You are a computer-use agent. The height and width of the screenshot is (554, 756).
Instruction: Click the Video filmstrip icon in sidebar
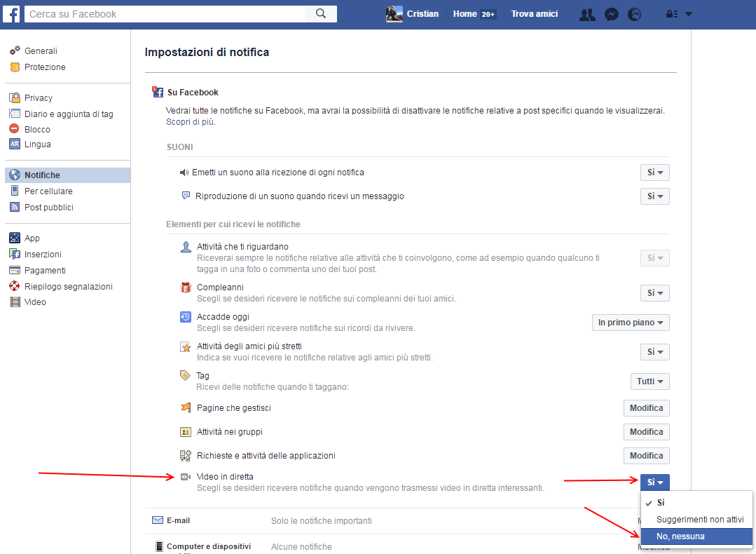(15, 302)
